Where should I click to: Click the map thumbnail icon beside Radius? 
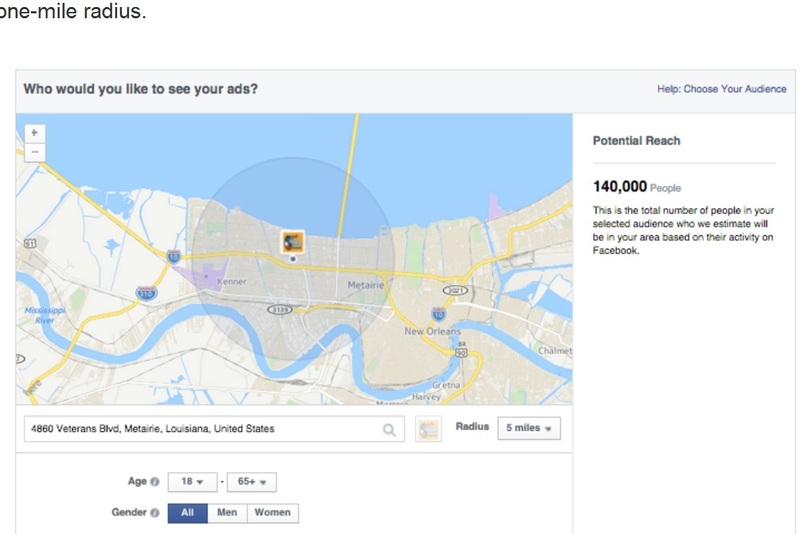[x=428, y=429]
